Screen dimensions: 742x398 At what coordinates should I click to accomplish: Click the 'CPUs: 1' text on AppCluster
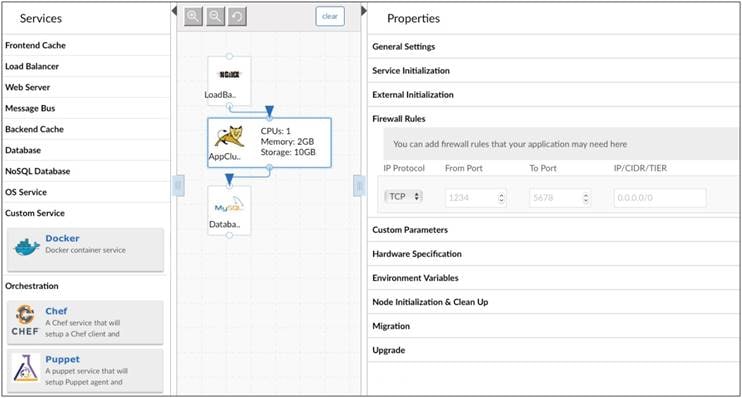(x=275, y=131)
